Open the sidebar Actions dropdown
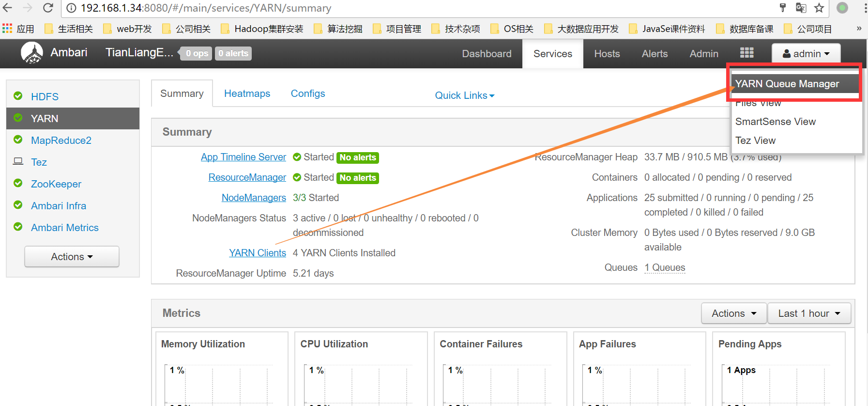 click(x=72, y=256)
